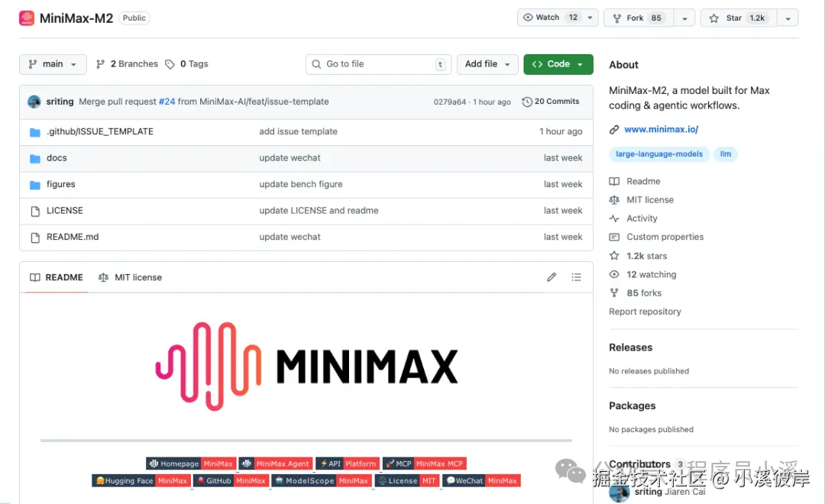Open 'update LICENSE and readme' commit message
The width and height of the screenshot is (825, 504).
coord(319,211)
